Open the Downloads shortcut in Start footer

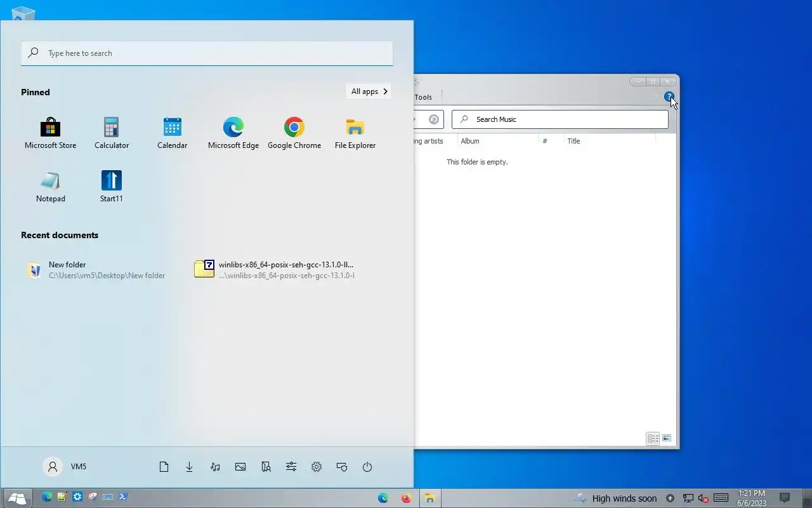[189, 467]
